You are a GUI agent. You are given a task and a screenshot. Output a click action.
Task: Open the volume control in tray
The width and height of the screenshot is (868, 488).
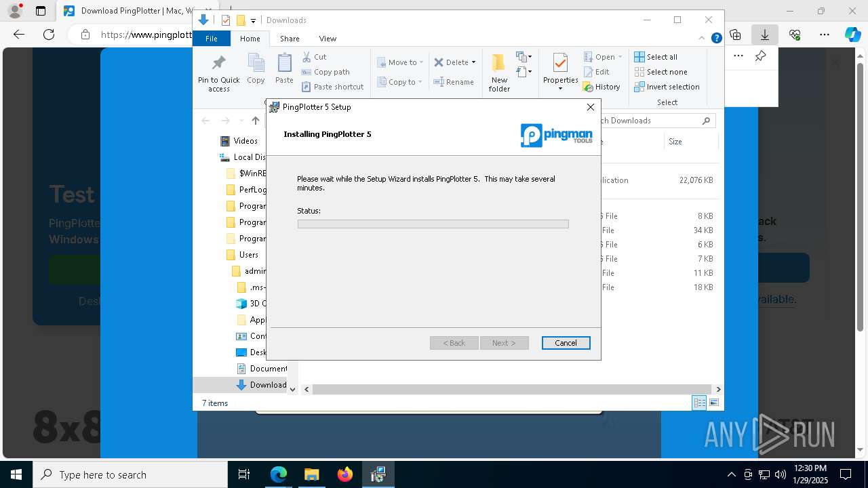click(x=781, y=474)
